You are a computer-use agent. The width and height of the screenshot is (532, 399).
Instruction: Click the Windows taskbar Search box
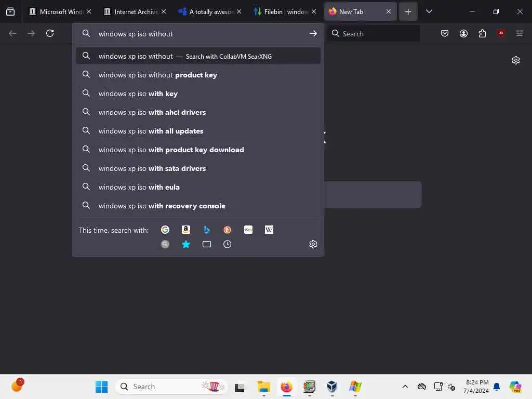(171, 387)
